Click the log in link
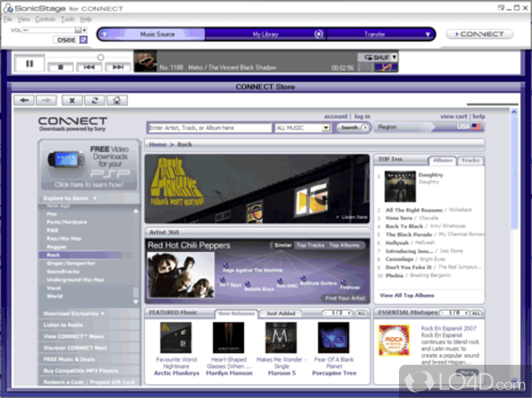The height and width of the screenshot is (398, 532). [x=362, y=116]
